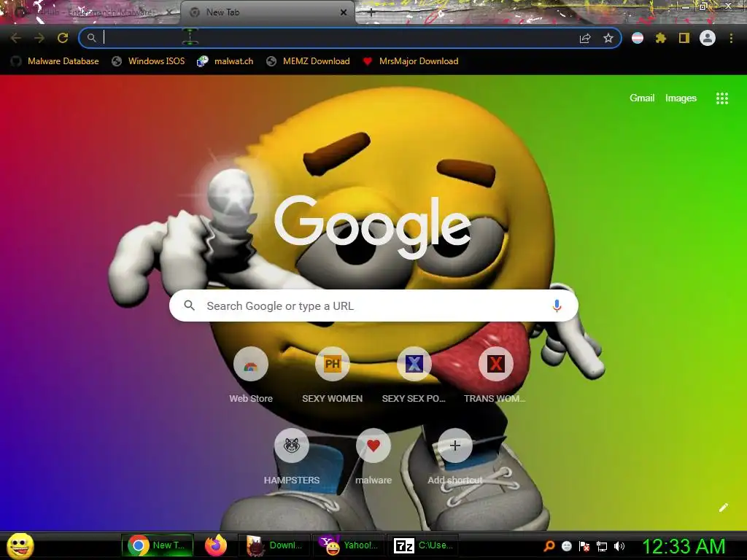The image size is (747, 560).
Task: Click the 12:33 AM clock
Action: tap(684, 546)
